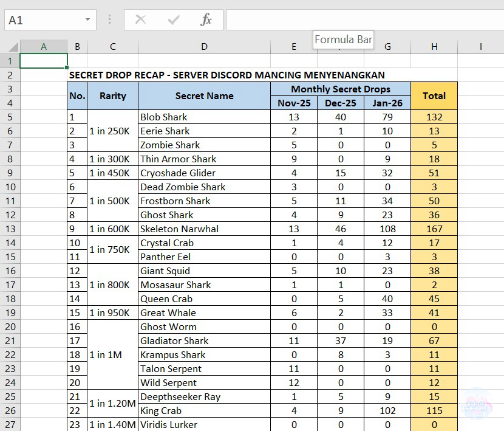Click the 'Dec-25' column heading cell
This screenshot has height=431, width=504.
pos(341,103)
